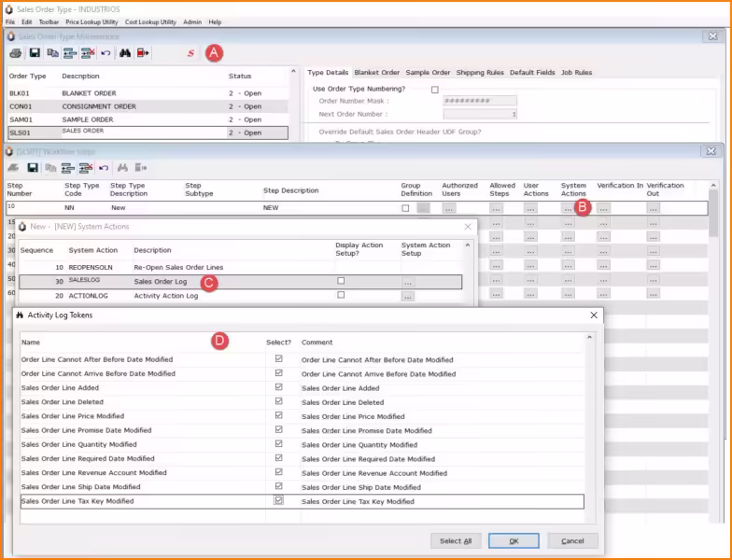Click greyed binoculars icon in Workflow Steps toolbar
732x560 pixels.
(x=123, y=168)
